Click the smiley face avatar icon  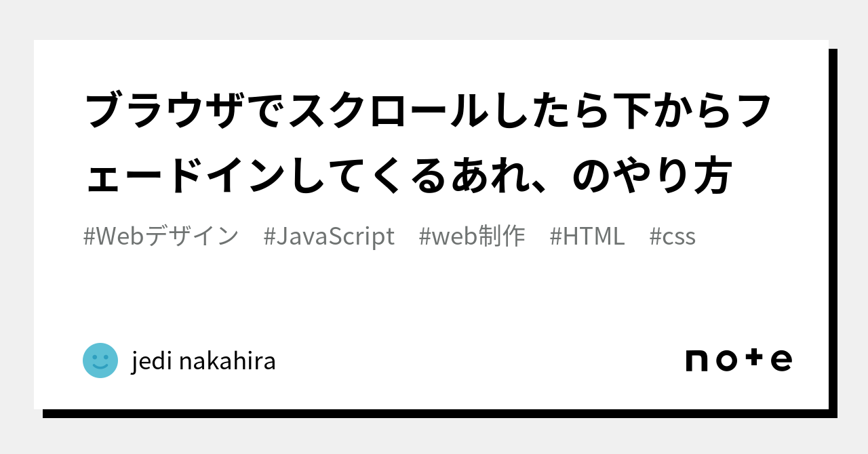coord(100,360)
